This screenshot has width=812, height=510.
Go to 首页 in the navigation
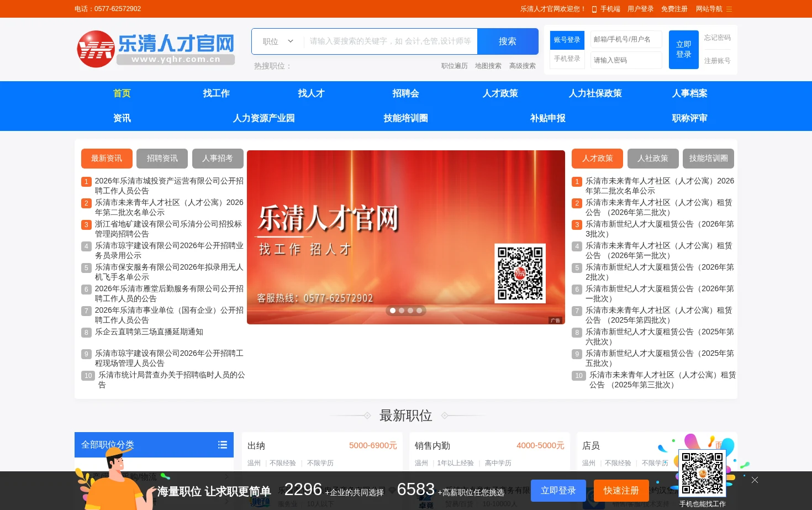[122, 93]
